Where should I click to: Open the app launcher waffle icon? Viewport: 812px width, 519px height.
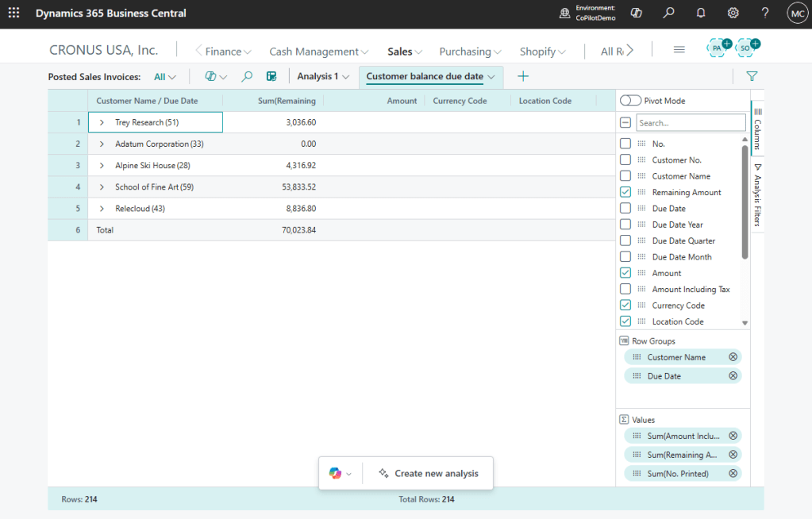[x=13, y=13]
